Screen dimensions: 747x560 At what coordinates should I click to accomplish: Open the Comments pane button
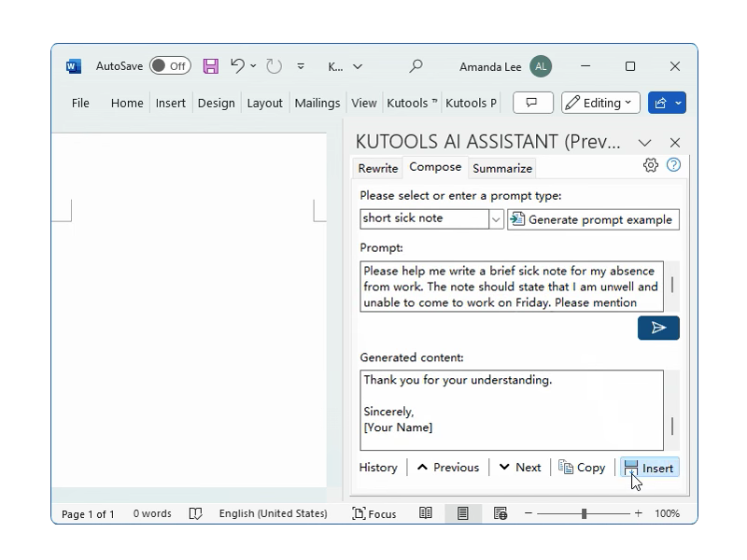pyautogui.click(x=532, y=103)
